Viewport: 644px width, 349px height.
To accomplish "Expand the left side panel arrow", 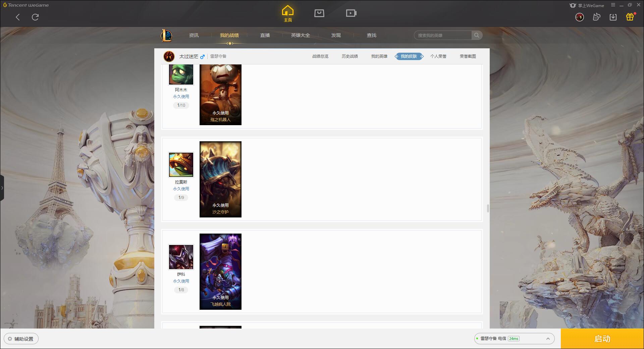I will click(x=2, y=188).
